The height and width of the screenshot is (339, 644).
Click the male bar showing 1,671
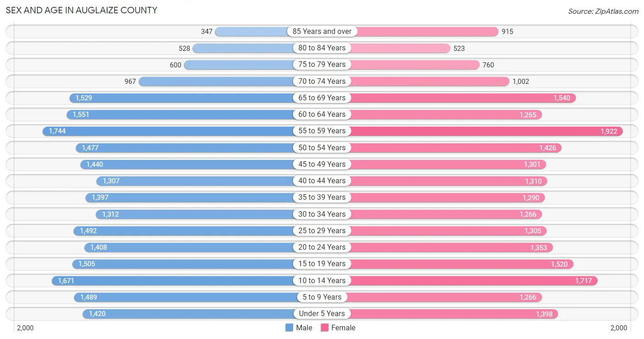(173, 280)
